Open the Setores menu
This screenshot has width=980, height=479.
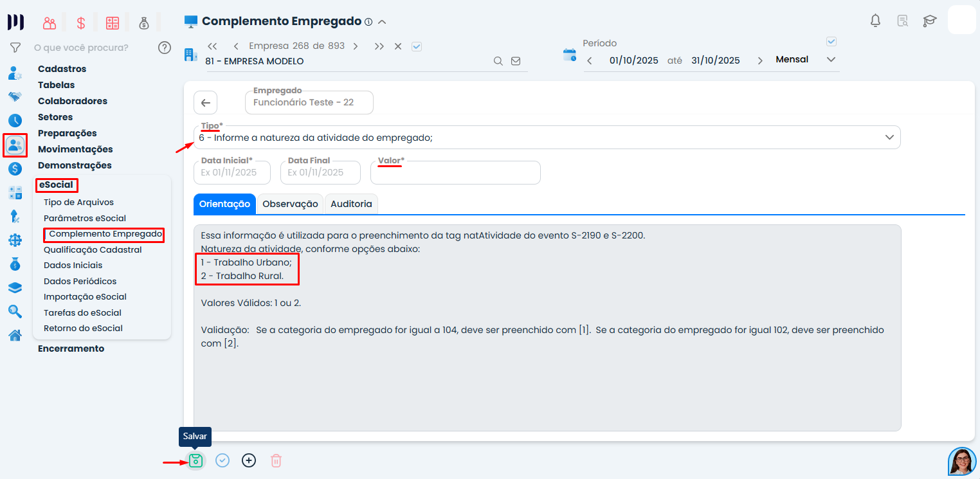pos(55,117)
